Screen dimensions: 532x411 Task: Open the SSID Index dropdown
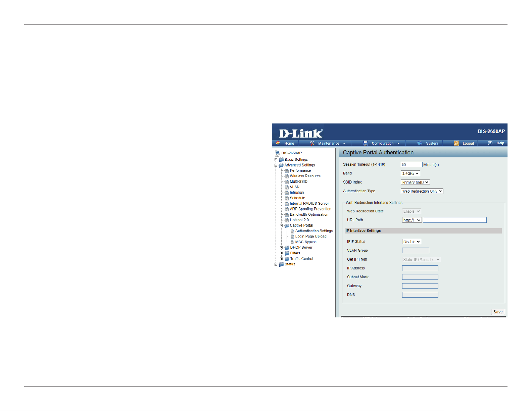415,182
